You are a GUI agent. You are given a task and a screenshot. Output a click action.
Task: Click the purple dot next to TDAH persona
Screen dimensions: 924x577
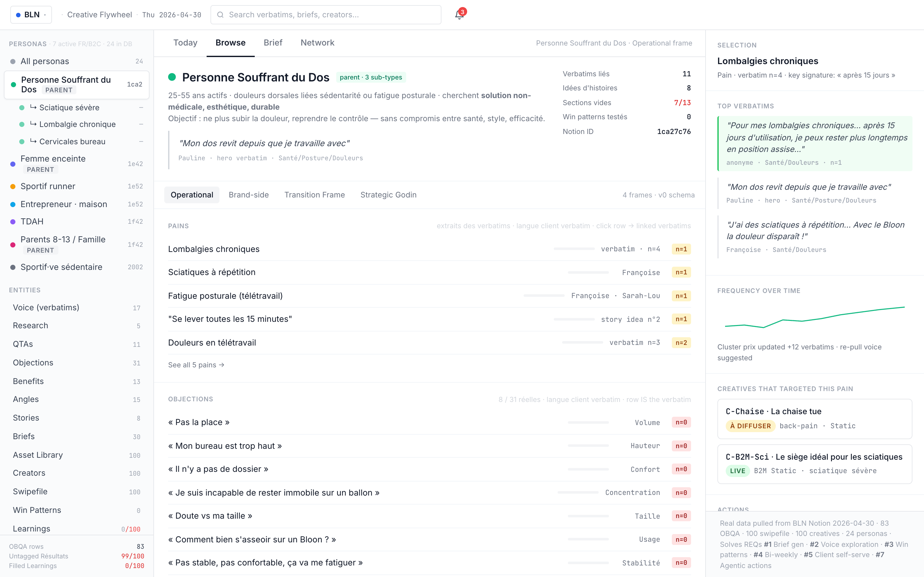pyautogui.click(x=13, y=222)
